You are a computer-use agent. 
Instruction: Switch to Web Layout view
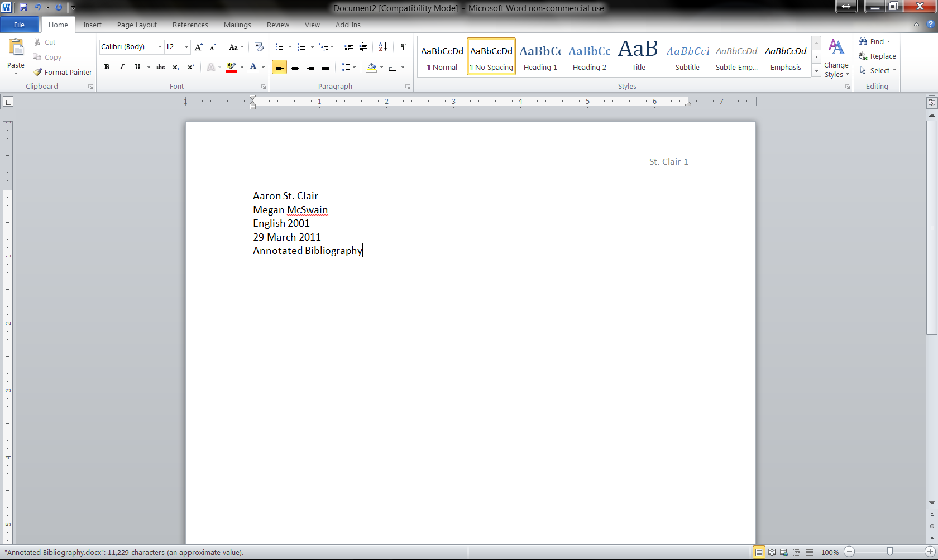coord(784,552)
